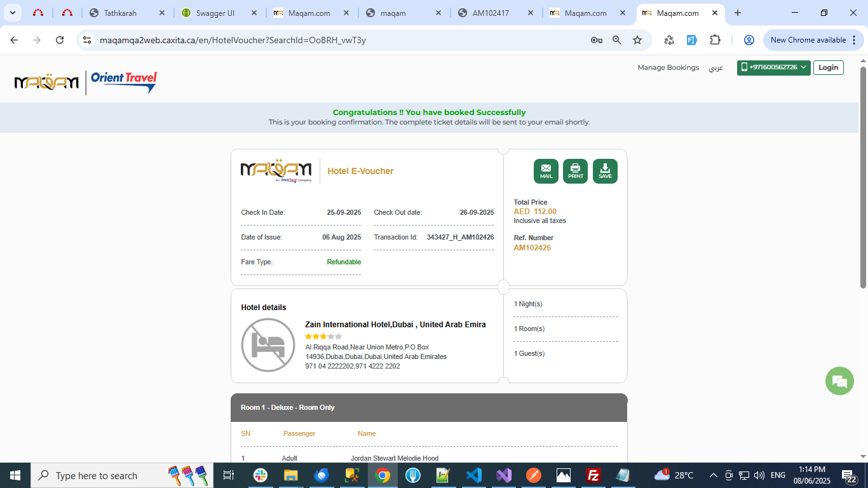This screenshot has height=488, width=868.
Task: Click the page vertical scrollbar
Action: (x=863, y=178)
